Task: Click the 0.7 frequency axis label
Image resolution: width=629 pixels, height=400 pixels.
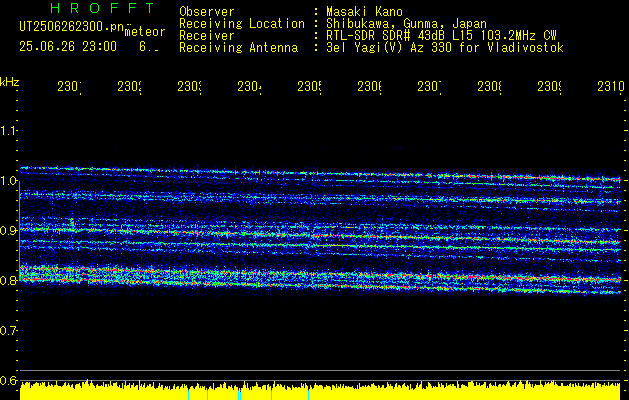Action: 8,331
